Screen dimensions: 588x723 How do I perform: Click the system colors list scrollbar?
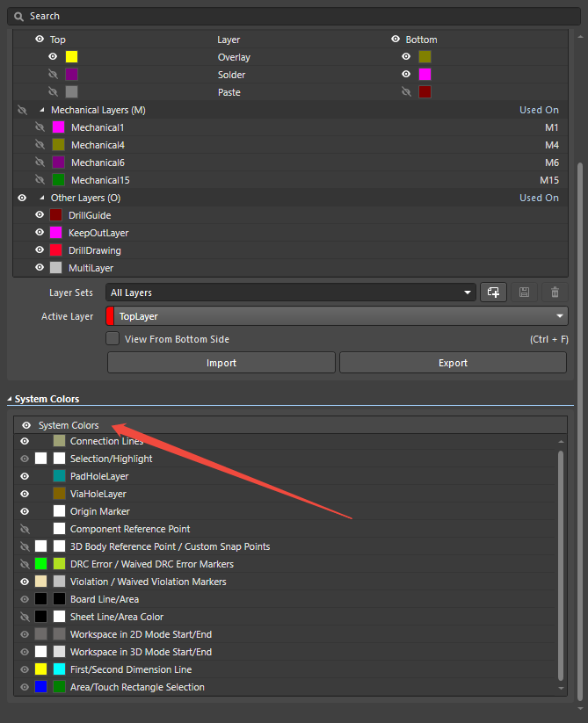[x=561, y=565]
